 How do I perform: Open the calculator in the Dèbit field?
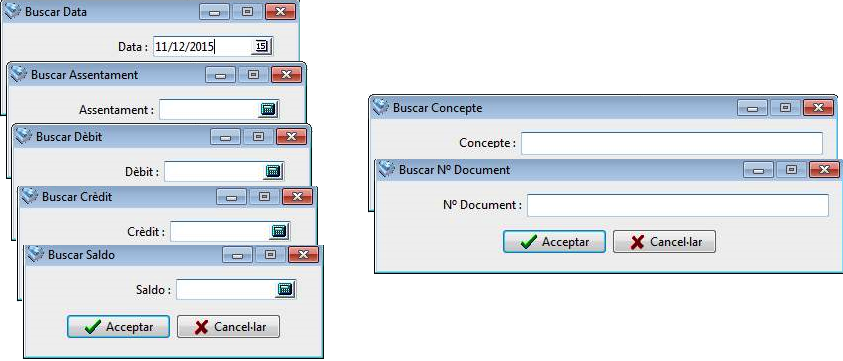pyautogui.click(x=273, y=172)
